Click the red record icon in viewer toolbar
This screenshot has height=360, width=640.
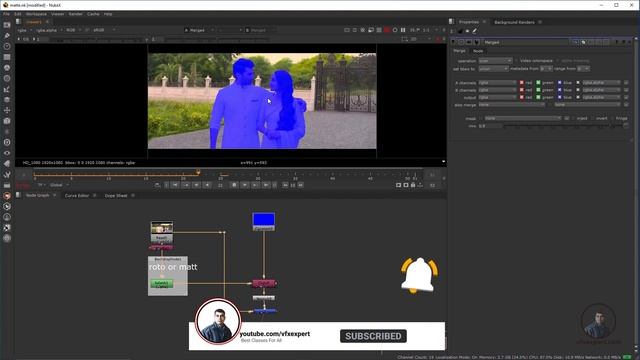(387, 30)
